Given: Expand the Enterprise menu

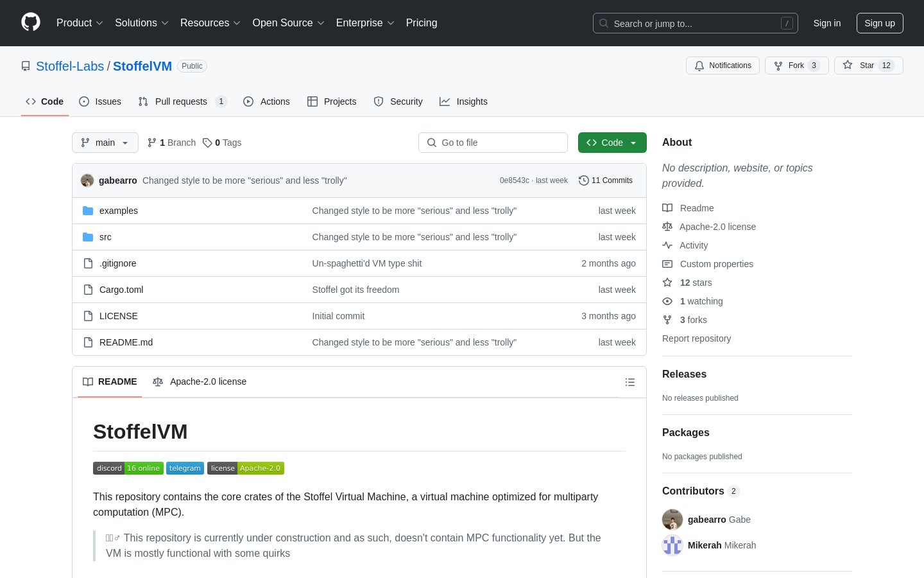Looking at the screenshot, I should coord(365,23).
